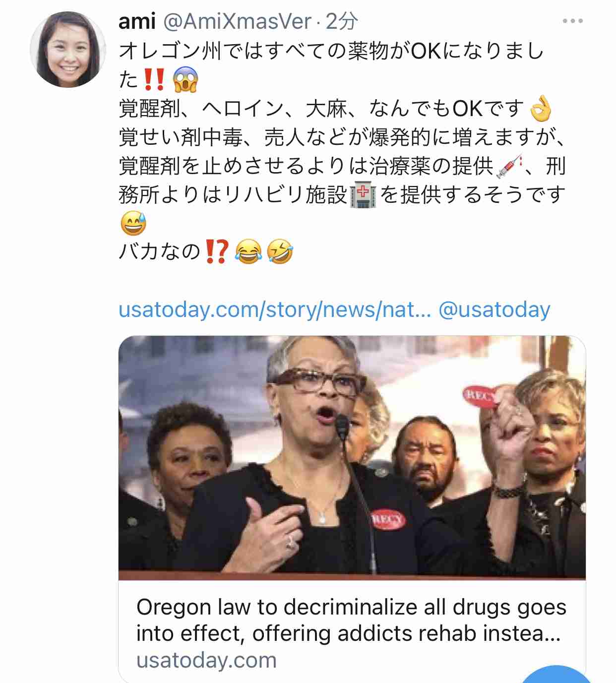The height and width of the screenshot is (683, 616).
Task: Open the usatoday.com/story/news/nat... URL
Action: point(275,310)
